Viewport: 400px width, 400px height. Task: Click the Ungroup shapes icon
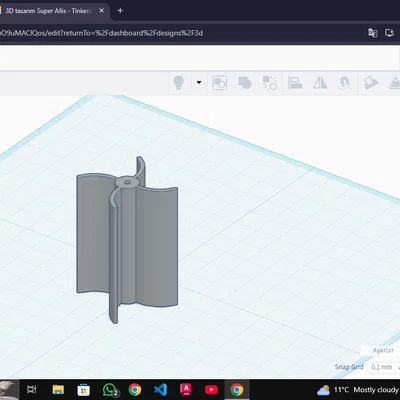coord(270,83)
